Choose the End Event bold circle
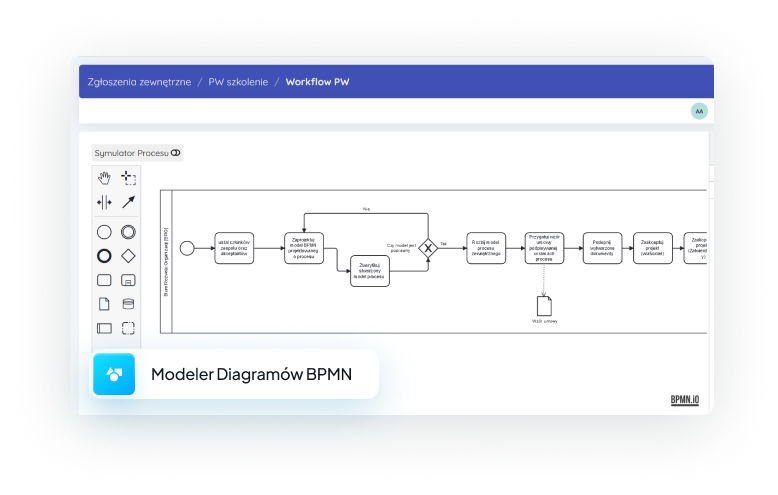 [x=104, y=256]
